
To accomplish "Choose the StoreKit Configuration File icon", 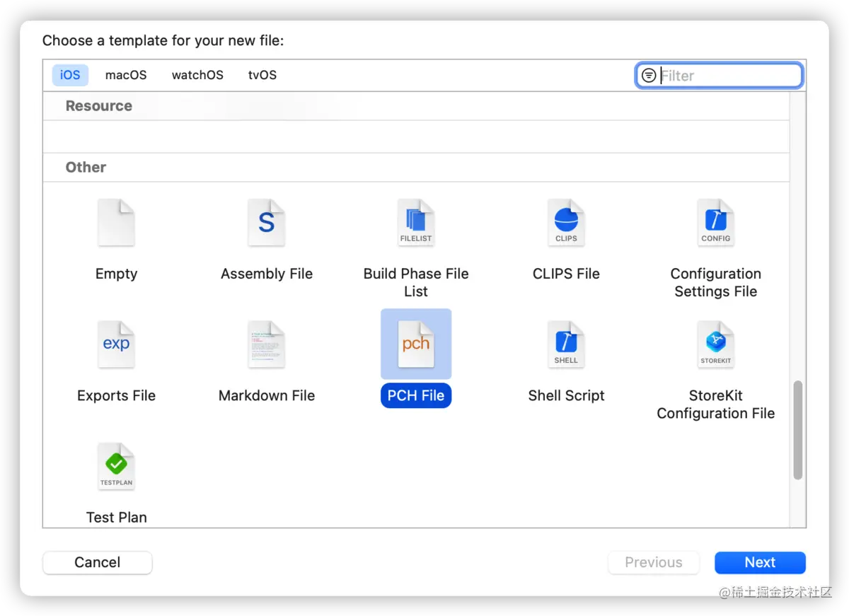I will point(716,344).
